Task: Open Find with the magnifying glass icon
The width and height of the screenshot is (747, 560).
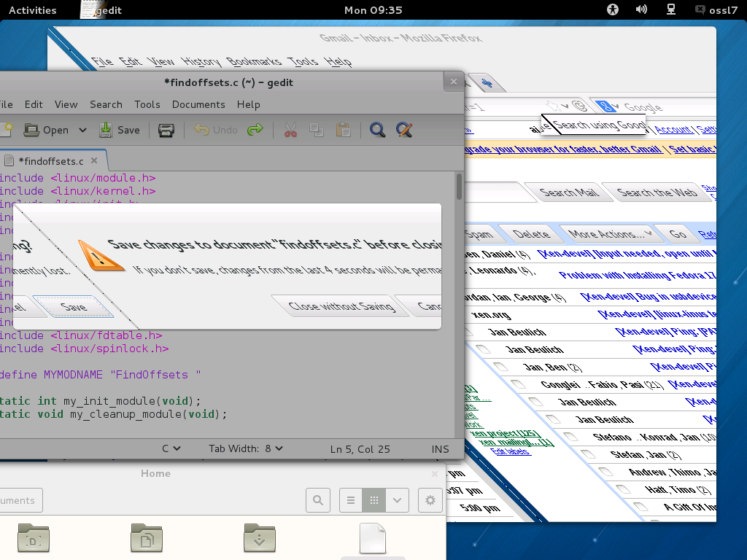Action: click(377, 130)
